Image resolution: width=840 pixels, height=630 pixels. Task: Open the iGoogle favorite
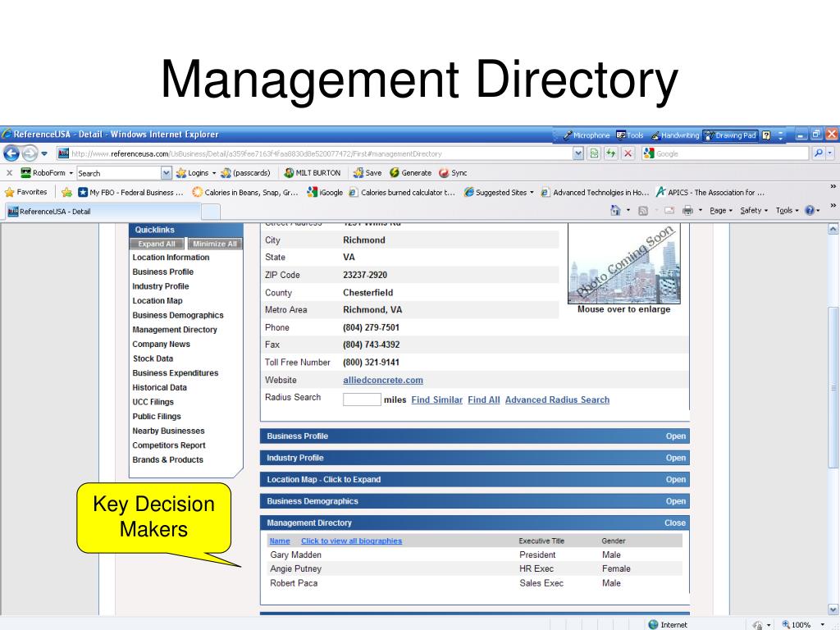[x=325, y=192]
